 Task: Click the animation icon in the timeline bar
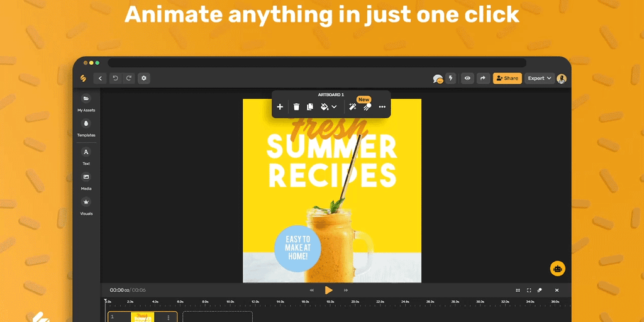coord(540,290)
